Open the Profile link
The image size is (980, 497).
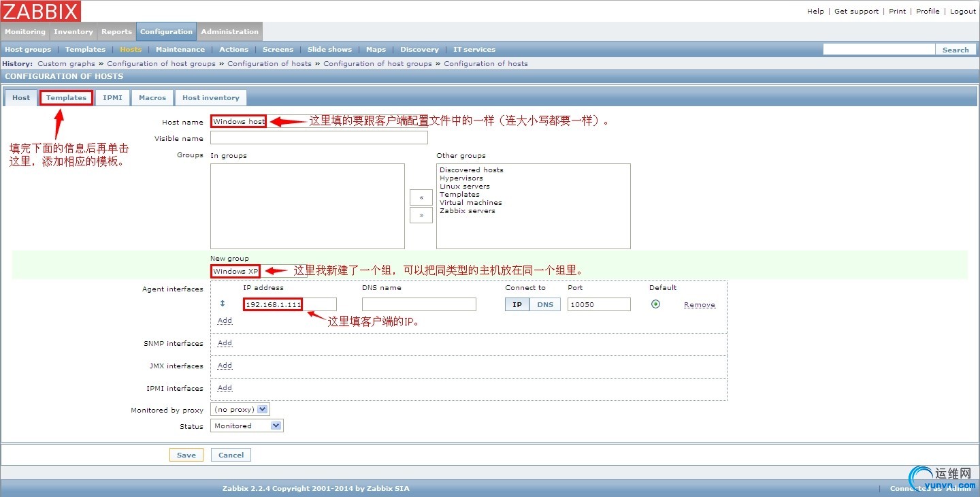tap(928, 12)
